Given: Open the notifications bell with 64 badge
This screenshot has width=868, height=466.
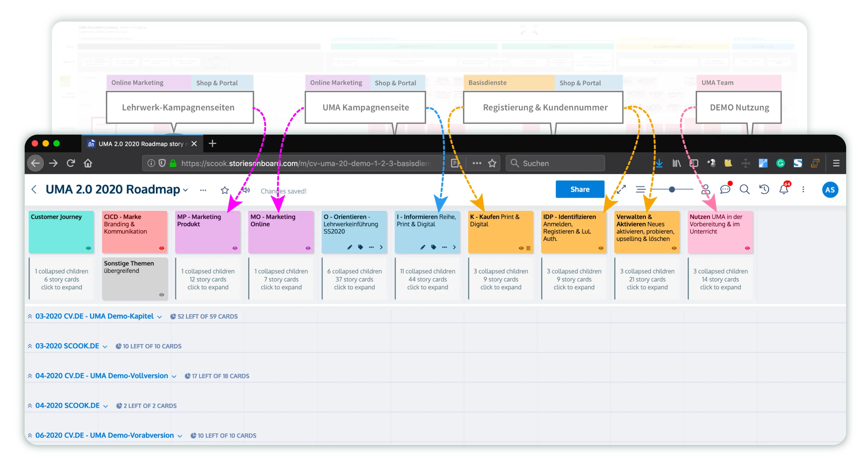Looking at the screenshot, I should pos(784,189).
